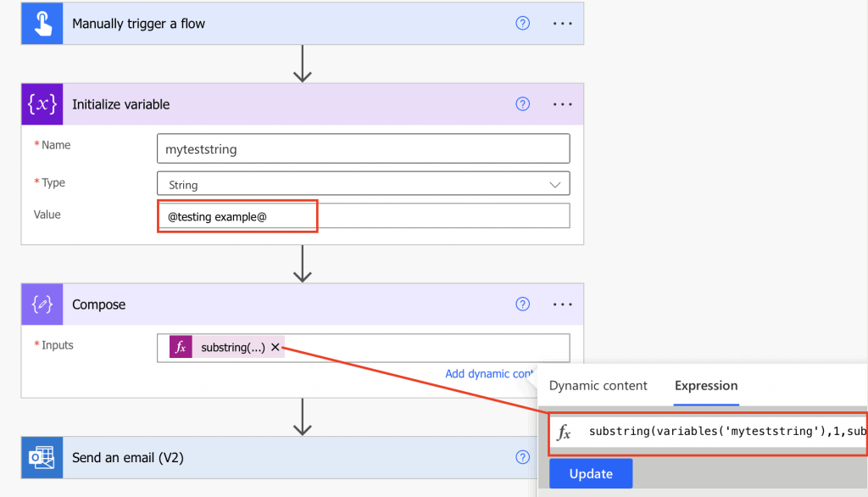
Task: Click the Inputs field label
Action: (57, 345)
